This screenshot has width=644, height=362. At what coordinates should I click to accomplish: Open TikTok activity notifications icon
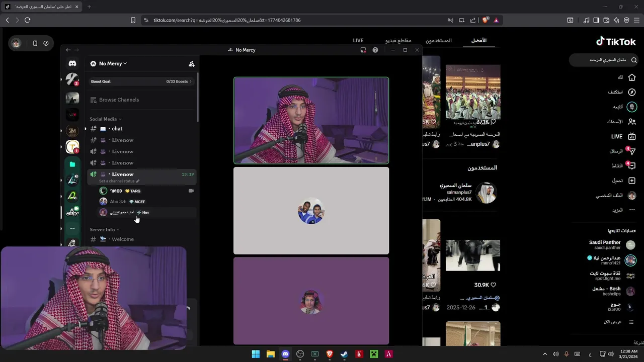coord(632,166)
